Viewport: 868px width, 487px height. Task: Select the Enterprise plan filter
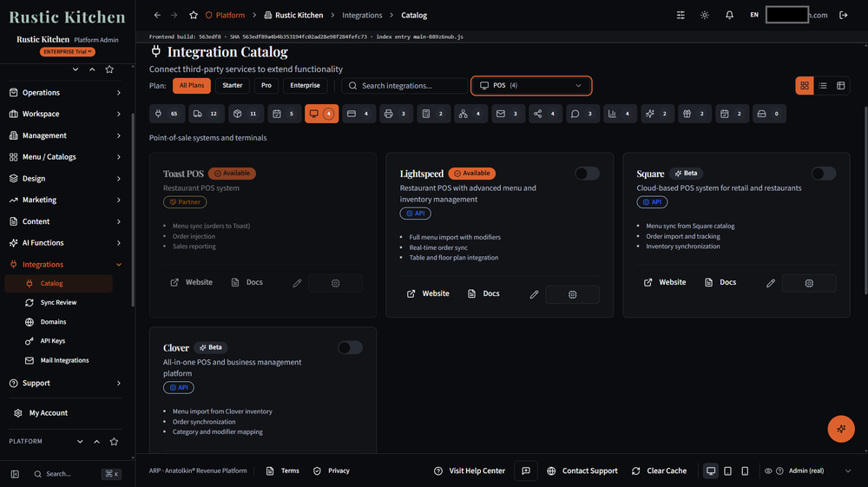tap(305, 85)
